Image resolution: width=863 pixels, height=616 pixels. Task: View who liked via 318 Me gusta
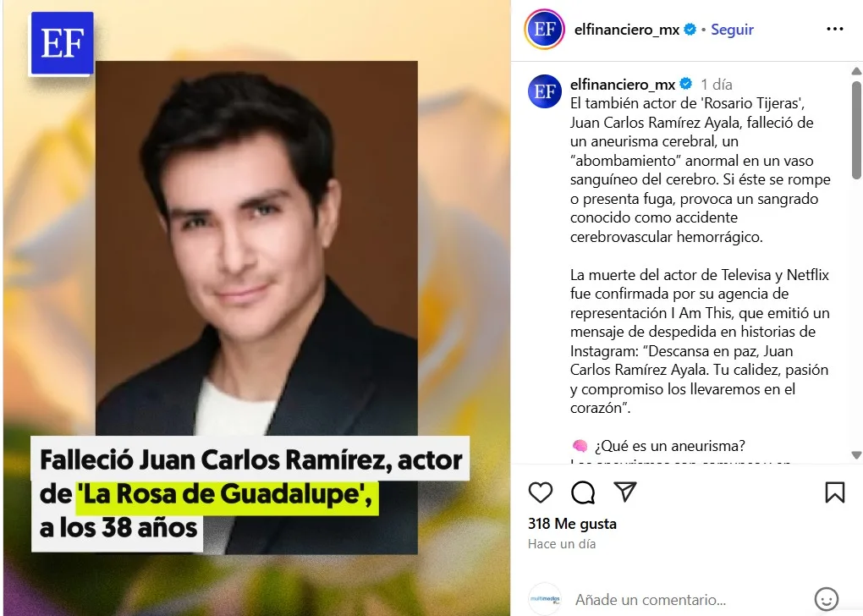click(x=572, y=524)
